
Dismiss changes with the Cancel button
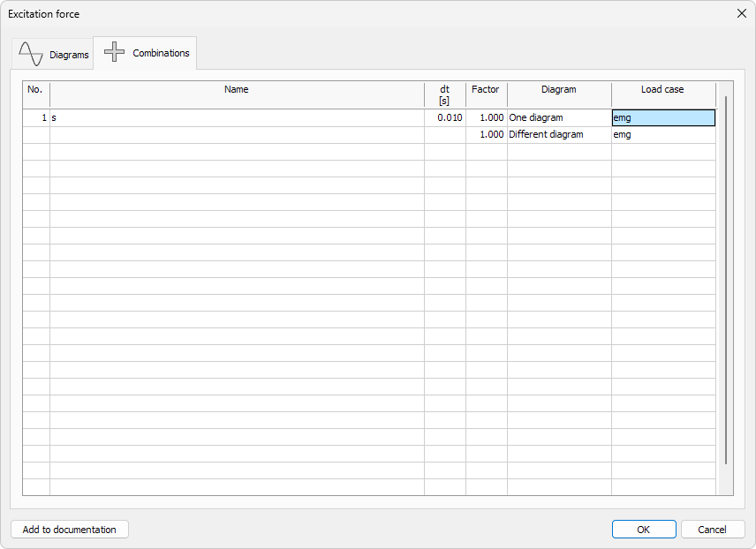[x=713, y=529]
